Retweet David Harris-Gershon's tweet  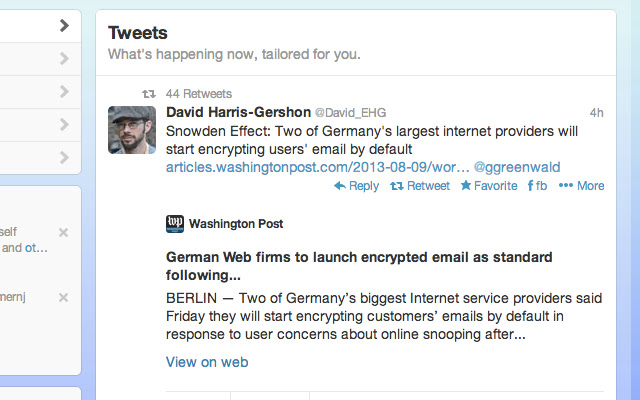point(420,186)
